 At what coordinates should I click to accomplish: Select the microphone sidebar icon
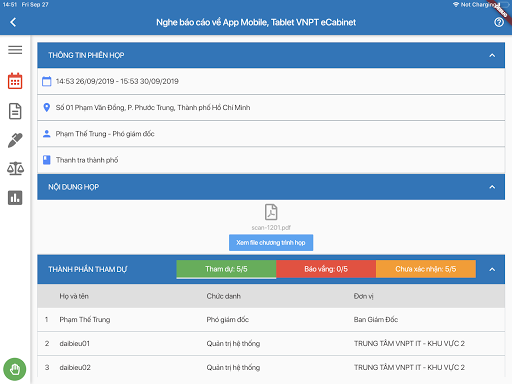click(15, 140)
